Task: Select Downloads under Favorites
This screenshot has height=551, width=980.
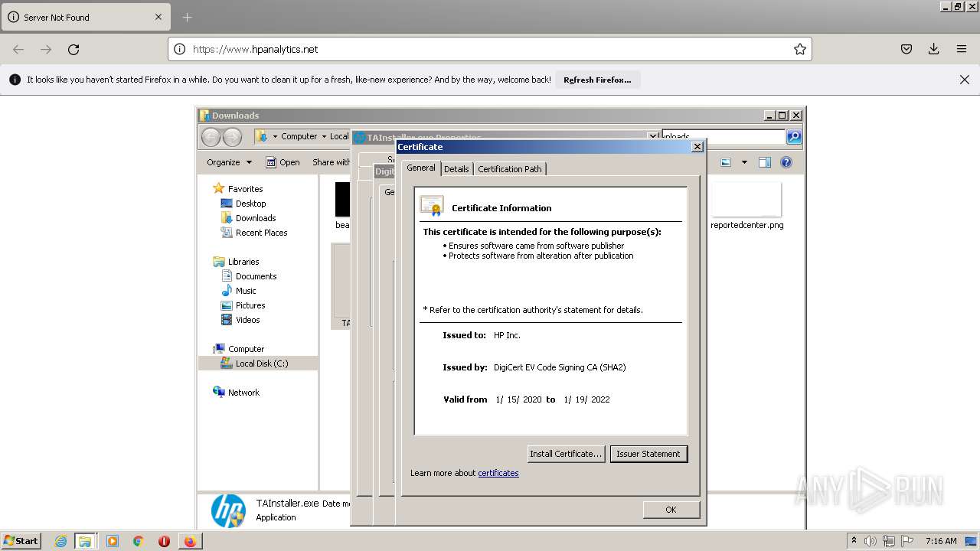Action: (256, 218)
